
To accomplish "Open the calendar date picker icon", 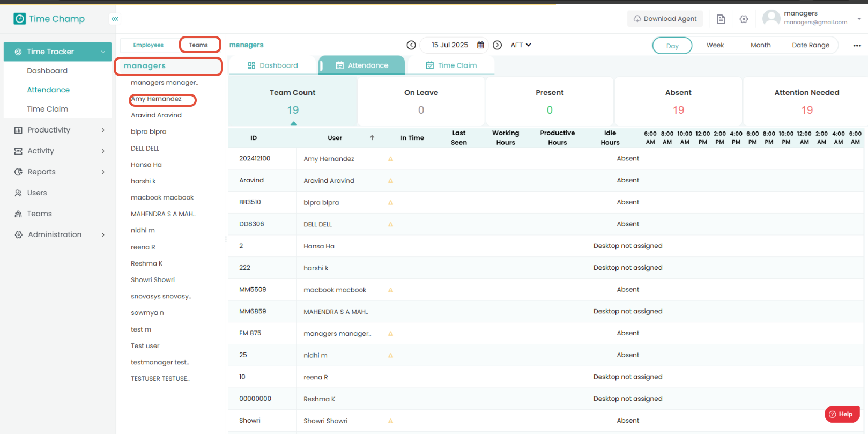I will (480, 45).
